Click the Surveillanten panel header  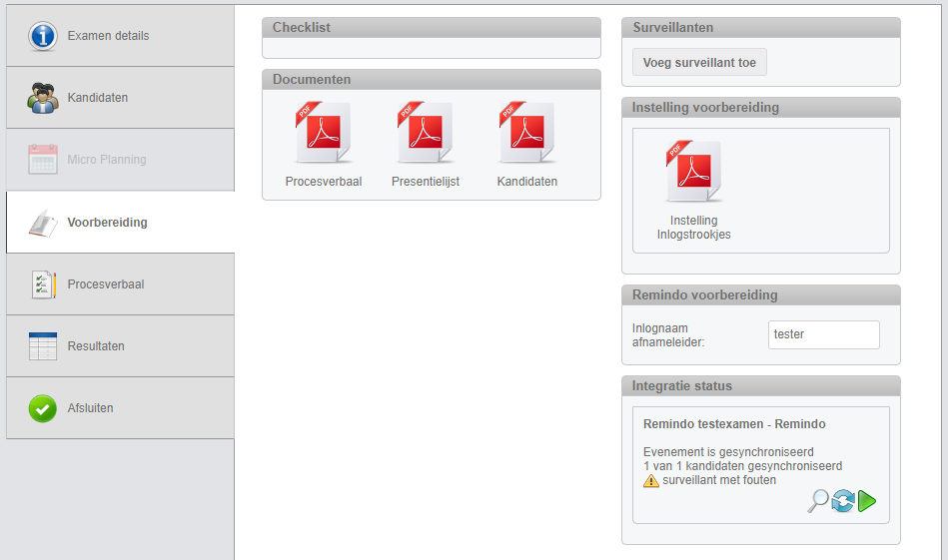point(760,28)
